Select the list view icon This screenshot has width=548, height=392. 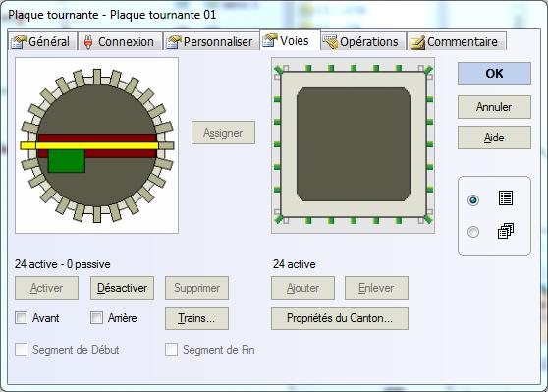tap(506, 198)
